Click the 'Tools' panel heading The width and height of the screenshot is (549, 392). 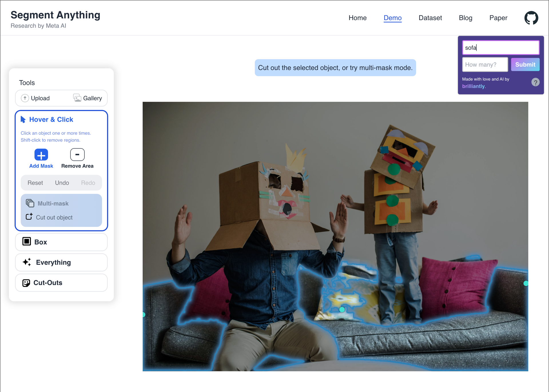pyautogui.click(x=27, y=83)
